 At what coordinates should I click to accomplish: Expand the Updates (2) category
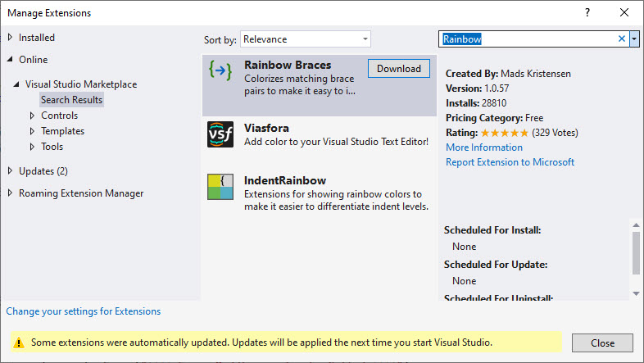tap(11, 170)
